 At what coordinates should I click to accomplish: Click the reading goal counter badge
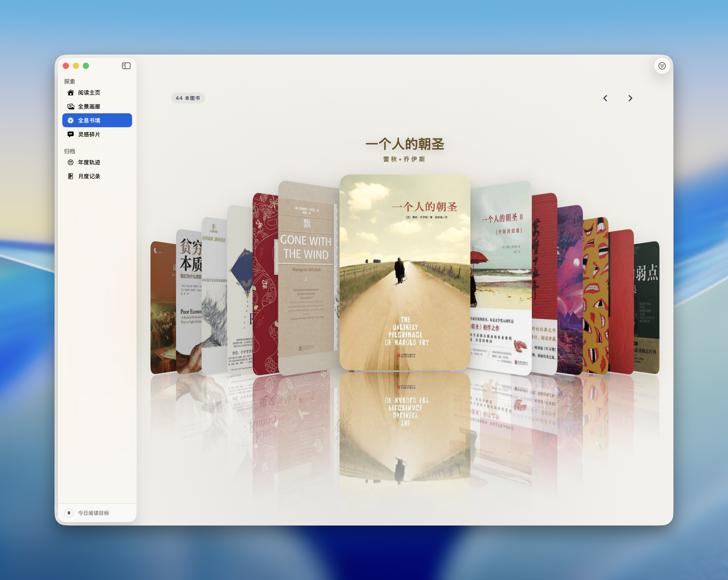[x=69, y=513]
